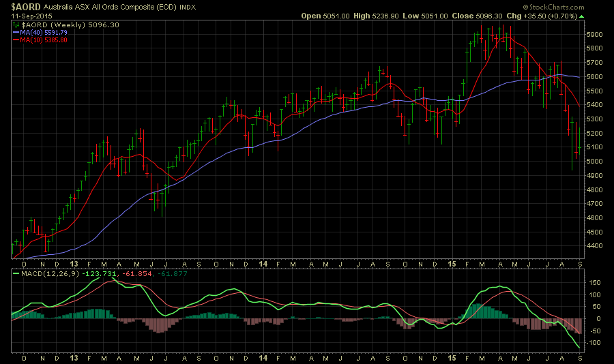This screenshot has width=614, height=364.
Task: Click the MACD -100 scale label
Action: [x=593, y=342]
